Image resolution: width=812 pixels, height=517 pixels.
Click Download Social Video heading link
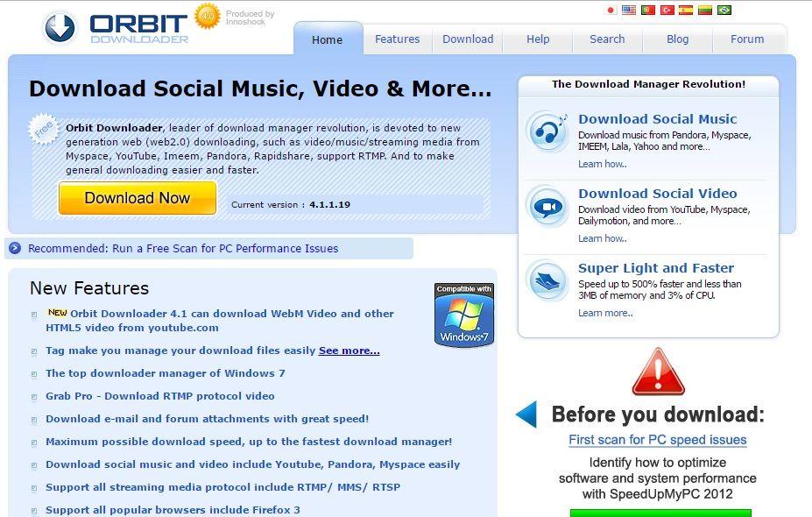point(657,194)
